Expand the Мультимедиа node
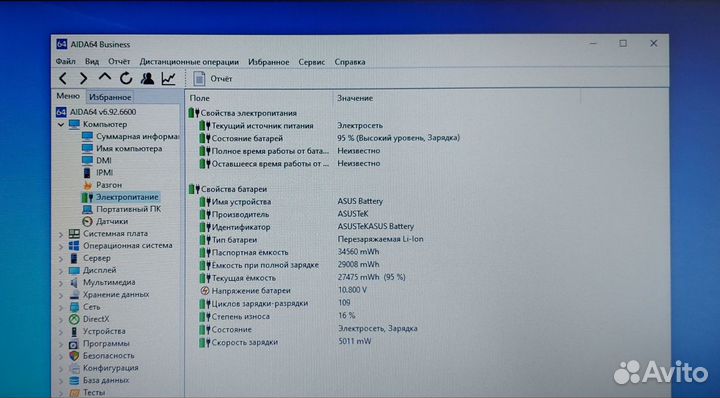The height and width of the screenshot is (398, 720). (x=61, y=283)
